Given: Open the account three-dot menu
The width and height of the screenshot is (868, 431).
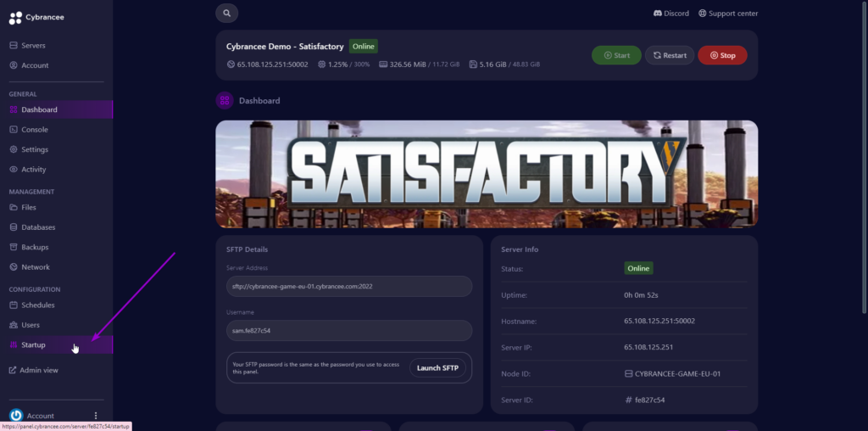Looking at the screenshot, I should click(x=96, y=416).
